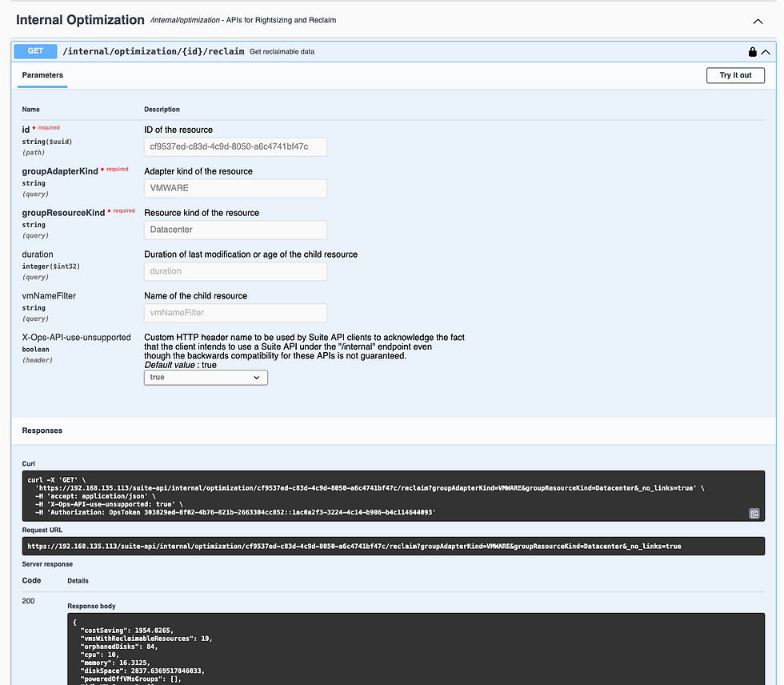Click the curl command code block
784x685 pixels.
[393, 496]
